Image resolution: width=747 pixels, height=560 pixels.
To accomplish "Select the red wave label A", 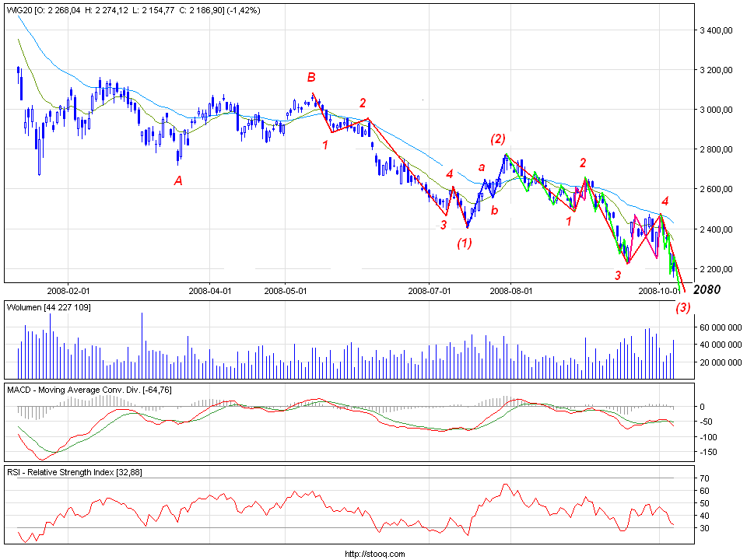I will pos(178,180).
